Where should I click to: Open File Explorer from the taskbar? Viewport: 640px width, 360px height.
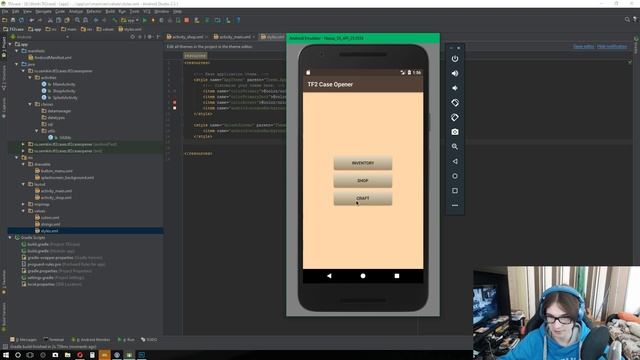point(68,355)
